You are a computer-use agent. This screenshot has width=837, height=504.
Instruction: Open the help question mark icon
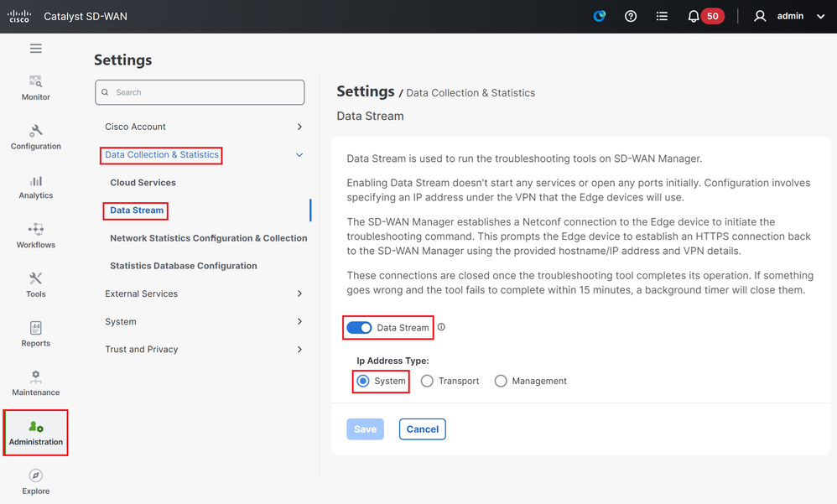631,16
